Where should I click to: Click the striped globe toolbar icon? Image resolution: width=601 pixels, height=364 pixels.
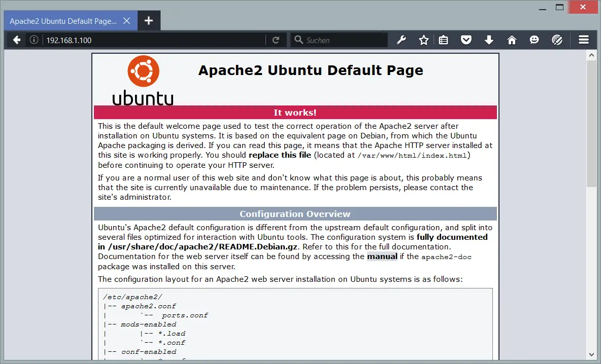pos(557,40)
